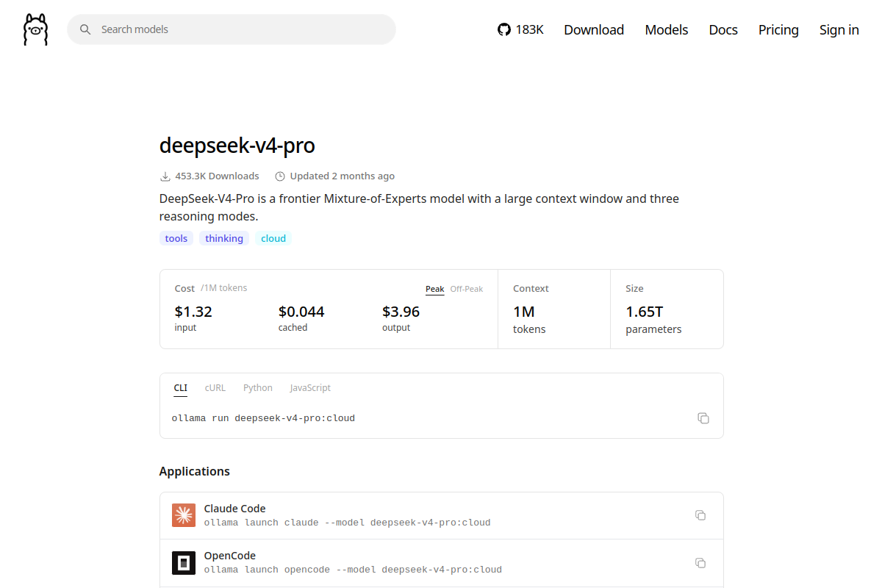Open the Download page

click(594, 29)
